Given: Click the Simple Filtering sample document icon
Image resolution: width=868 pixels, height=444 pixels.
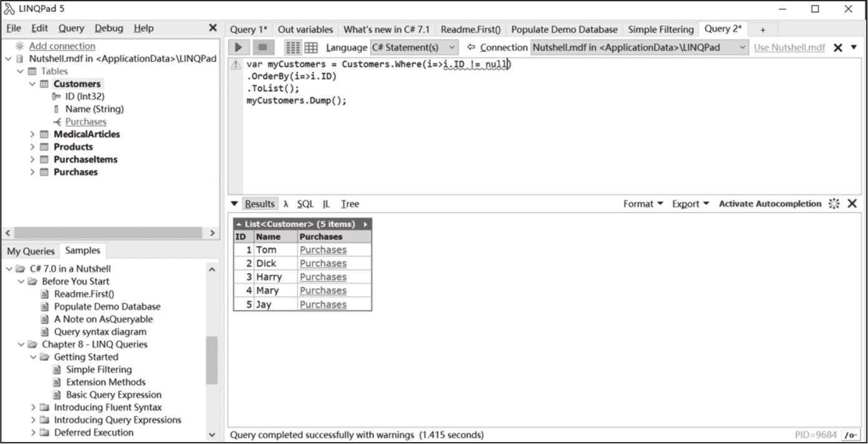Looking at the screenshot, I should click(57, 370).
